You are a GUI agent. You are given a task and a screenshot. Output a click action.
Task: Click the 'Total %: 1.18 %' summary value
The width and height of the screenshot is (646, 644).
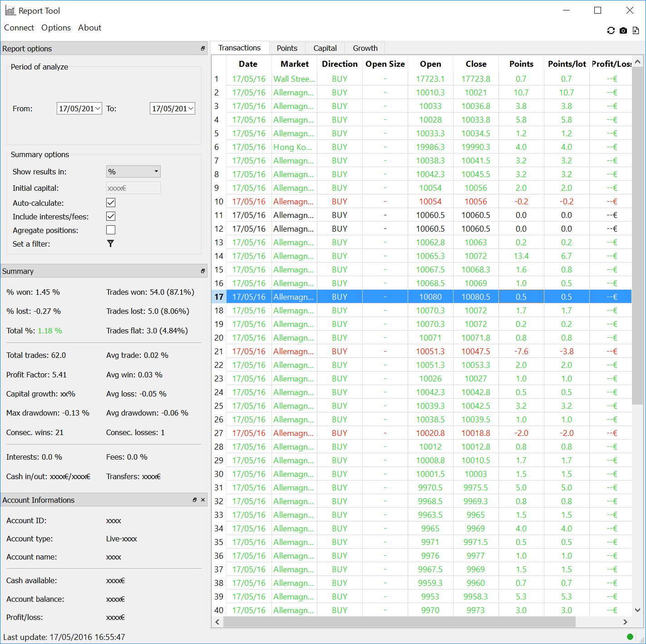[x=34, y=331]
